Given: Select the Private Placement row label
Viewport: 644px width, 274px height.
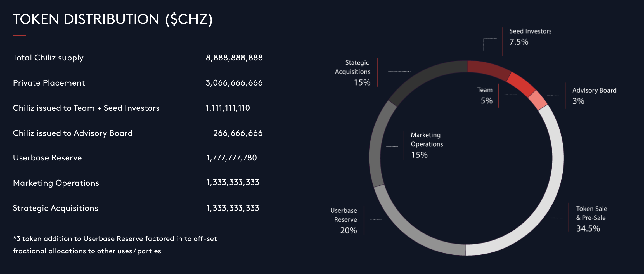Looking at the screenshot, I should [x=49, y=83].
